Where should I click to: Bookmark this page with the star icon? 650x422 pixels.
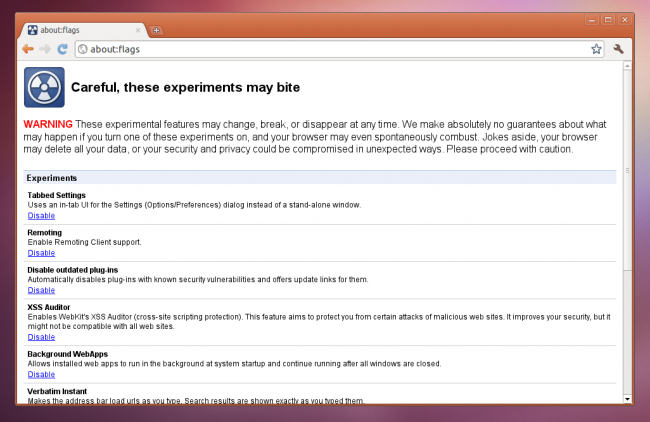(x=596, y=49)
